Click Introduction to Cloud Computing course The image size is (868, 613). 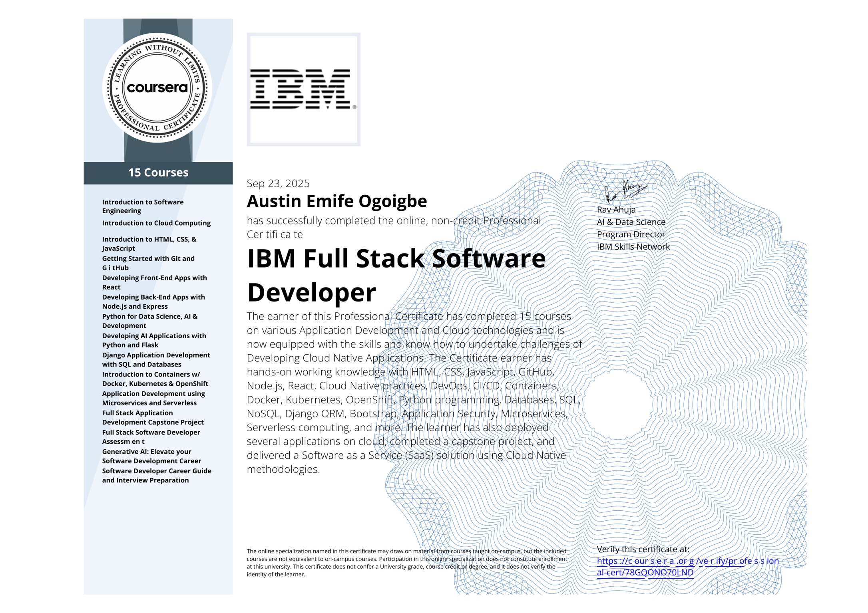(x=156, y=223)
